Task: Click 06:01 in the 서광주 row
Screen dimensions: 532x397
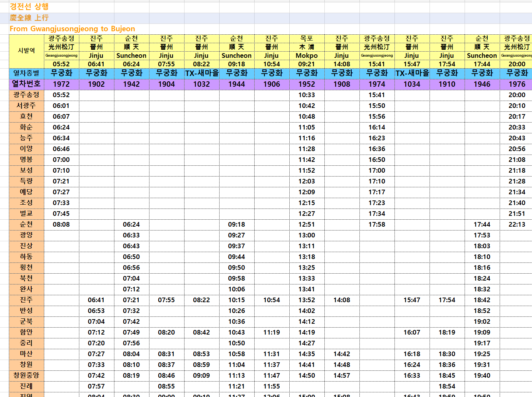Action: point(61,106)
